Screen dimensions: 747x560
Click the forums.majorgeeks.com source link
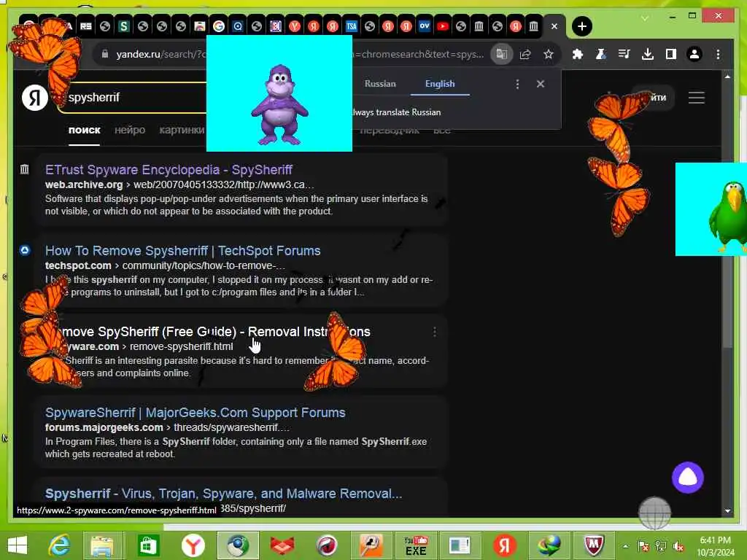(x=104, y=427)
